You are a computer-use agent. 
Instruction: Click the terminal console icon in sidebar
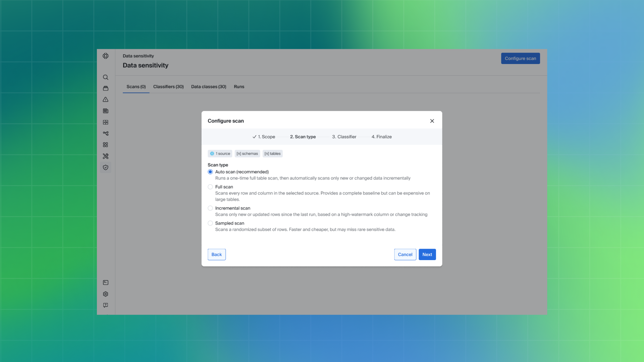pyautogui.click(x=105, y=283)
